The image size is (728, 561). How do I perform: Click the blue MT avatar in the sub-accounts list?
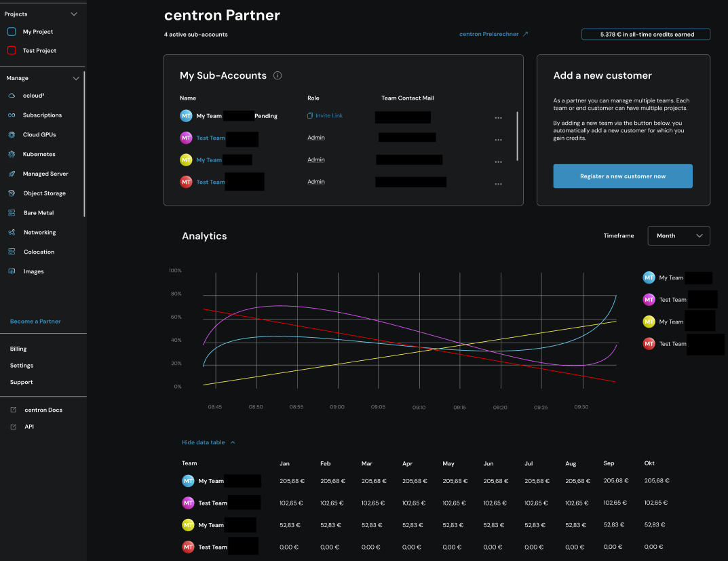coord(186,115)
